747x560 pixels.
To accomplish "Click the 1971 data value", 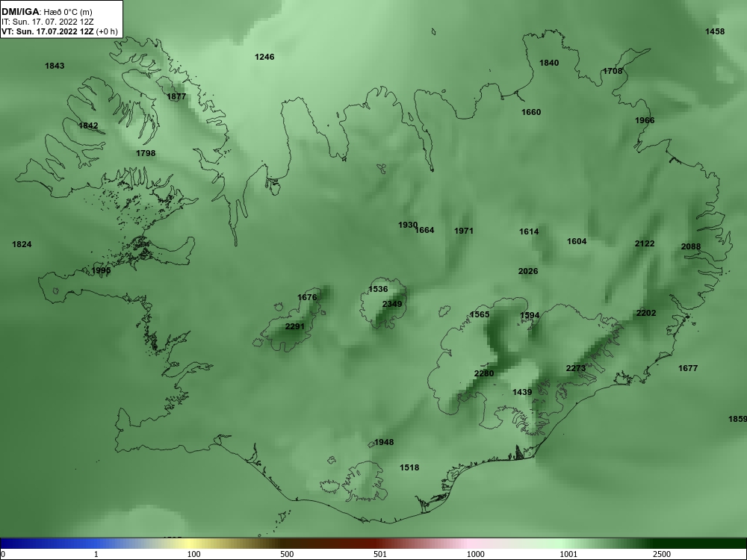I will (x=464, y=231).
